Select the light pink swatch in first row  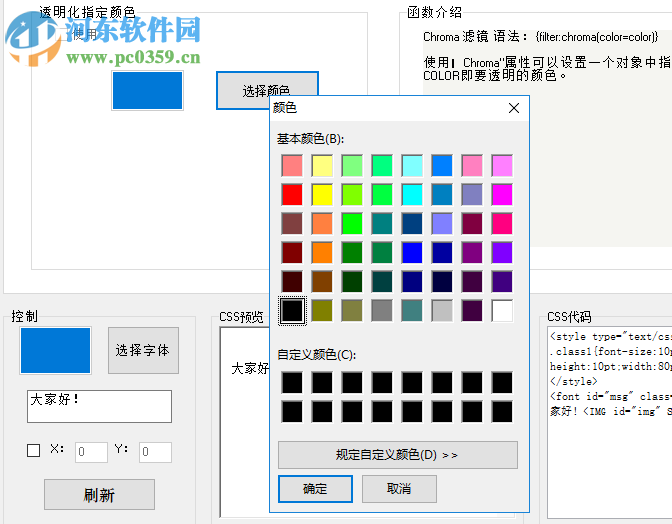(472, 166)
